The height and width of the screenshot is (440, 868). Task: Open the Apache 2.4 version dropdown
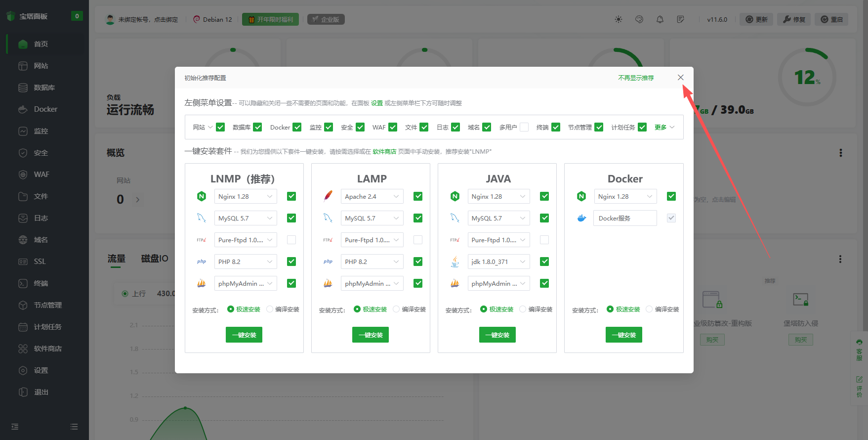pos(372,196)
